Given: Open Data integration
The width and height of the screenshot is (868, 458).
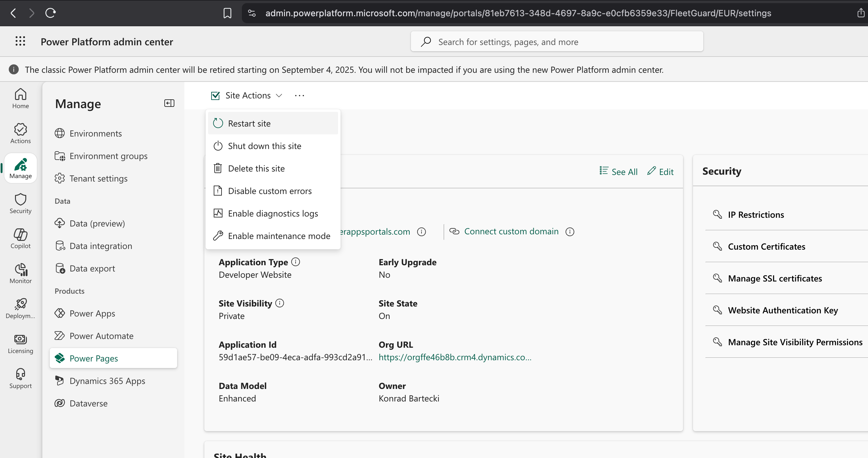Looking at the screenshot, I should click(x=113, y=246).
